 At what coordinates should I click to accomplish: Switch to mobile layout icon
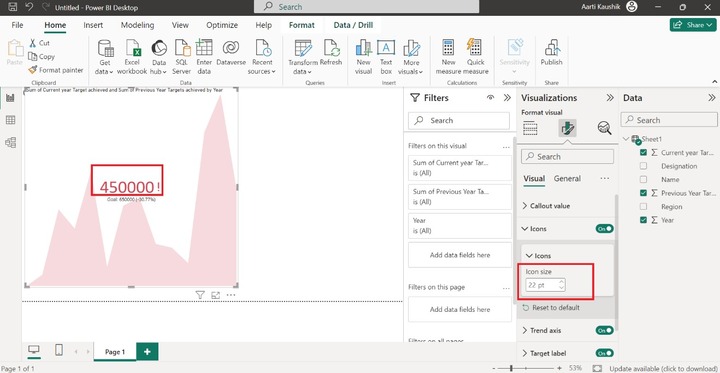point(59,350)
